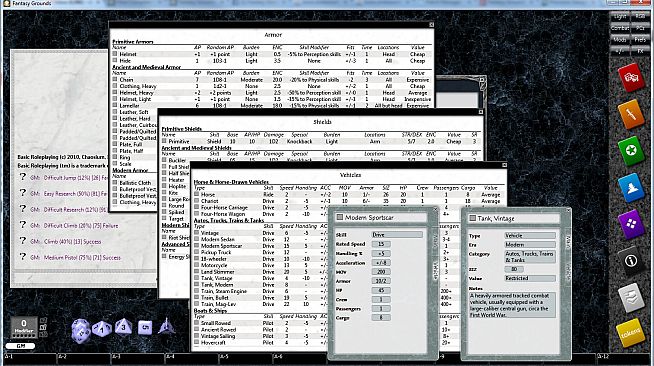
Task: Open the Hide entry under Primitive Armors
Action: [x=125, y=60]
